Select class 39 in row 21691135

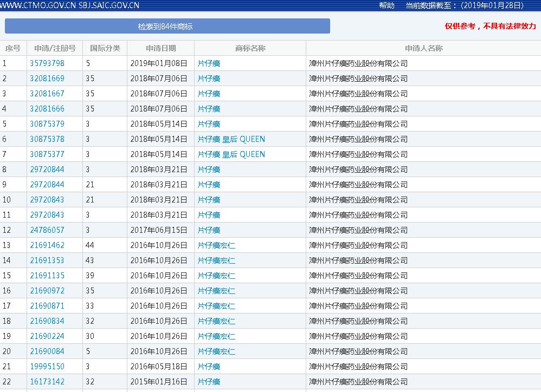[90, 276]
